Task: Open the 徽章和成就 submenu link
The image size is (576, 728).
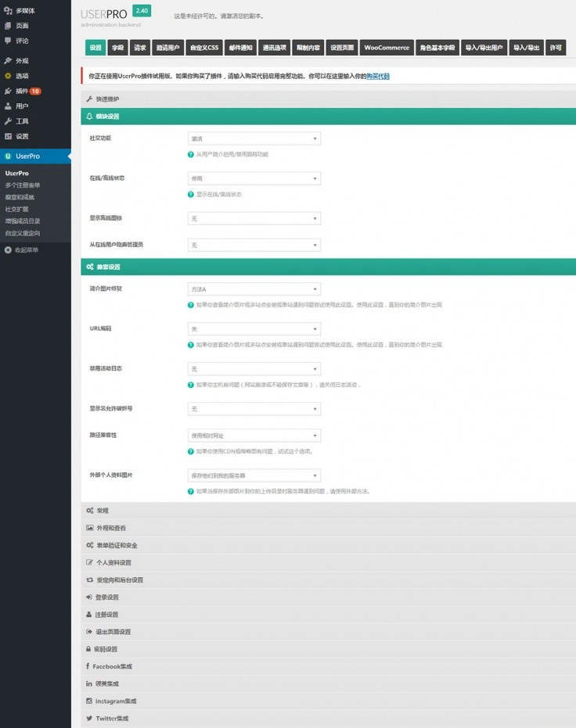Action: 20,197
